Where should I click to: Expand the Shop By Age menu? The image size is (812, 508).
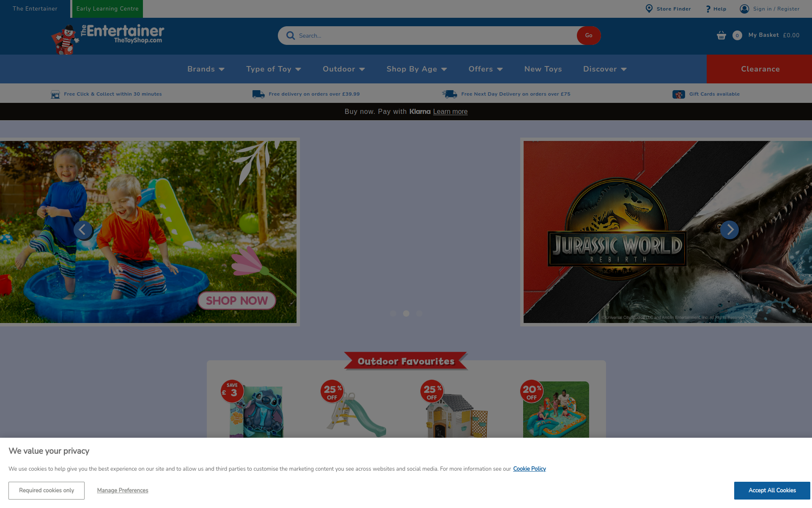(417, 69)
